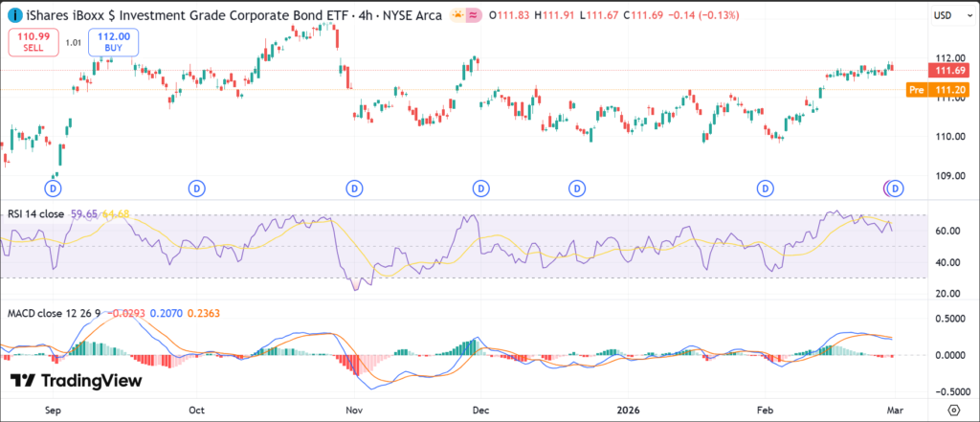Click the red 111.69 last price label
The image size is (980, 422).
click(950, 71)
